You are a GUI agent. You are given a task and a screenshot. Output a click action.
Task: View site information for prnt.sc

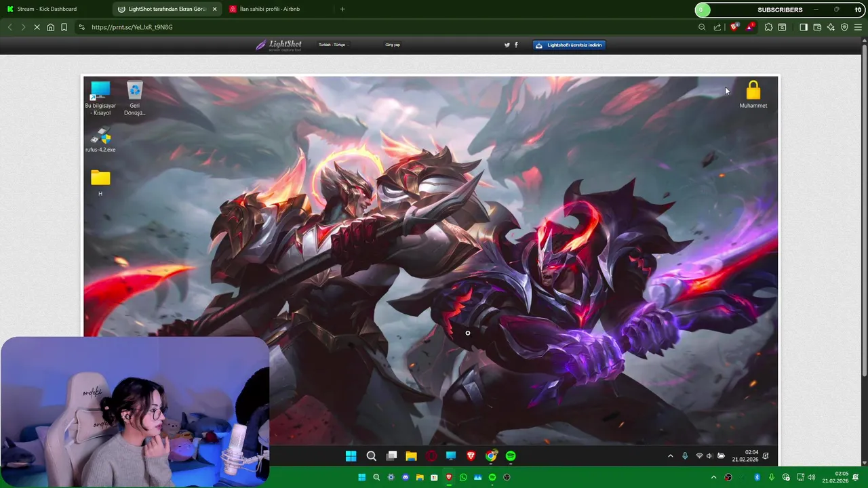point(81,27)
